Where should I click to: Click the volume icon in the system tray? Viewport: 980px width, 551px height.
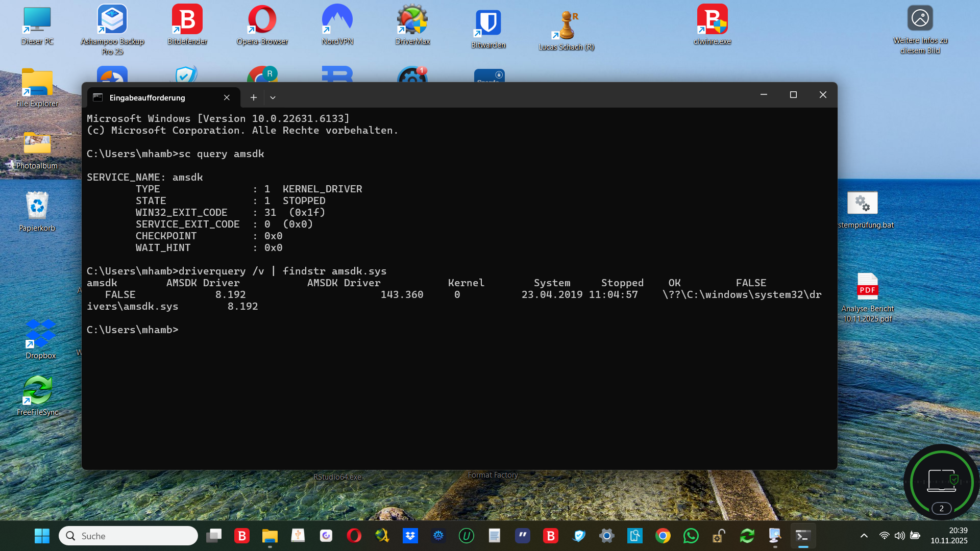[x=899, y=536]
